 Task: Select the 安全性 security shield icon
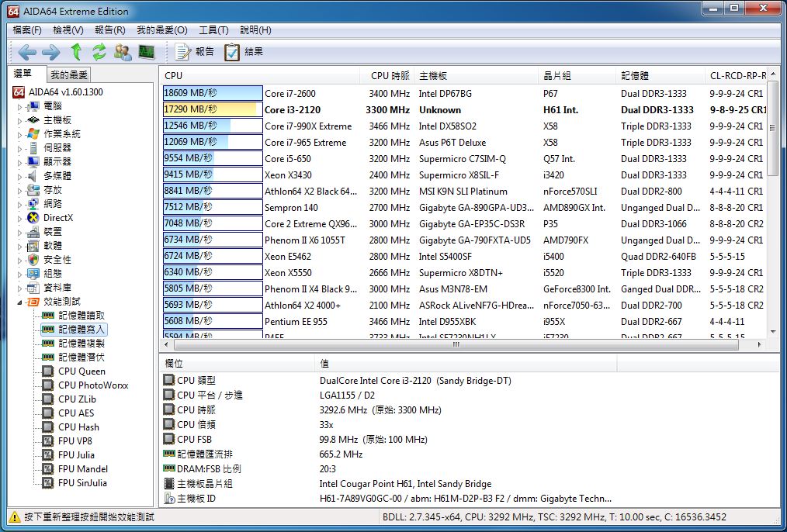[33, 260]
